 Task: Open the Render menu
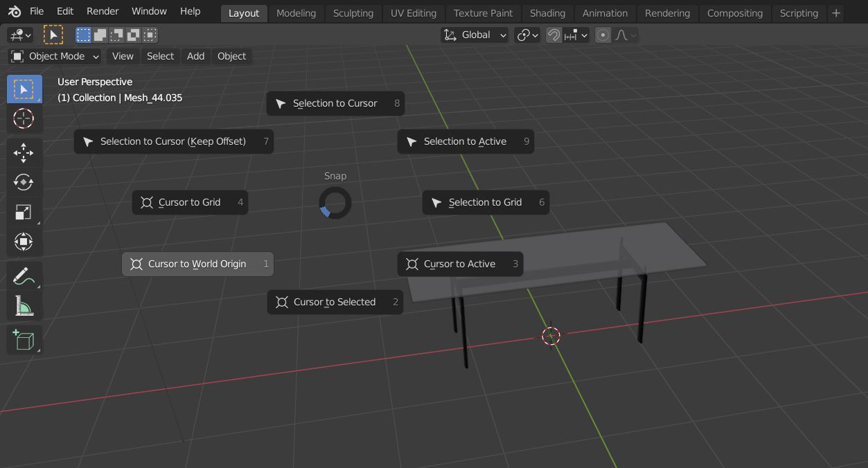coord(103,12)
